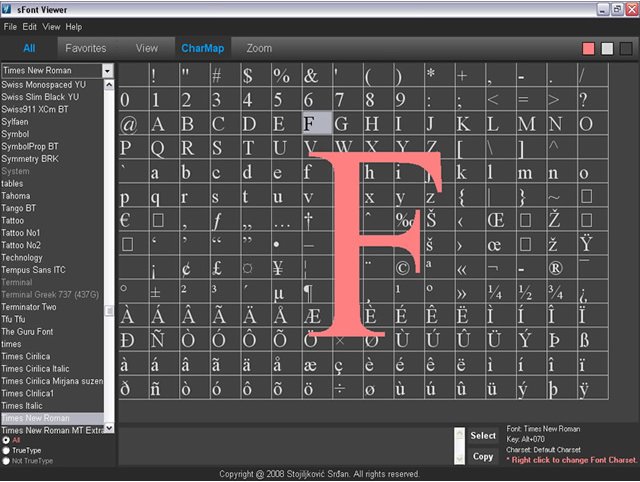The height and width of the screenshot is (482, 640).
Task: Click the ½ fraction character cell
Action: 531,292
